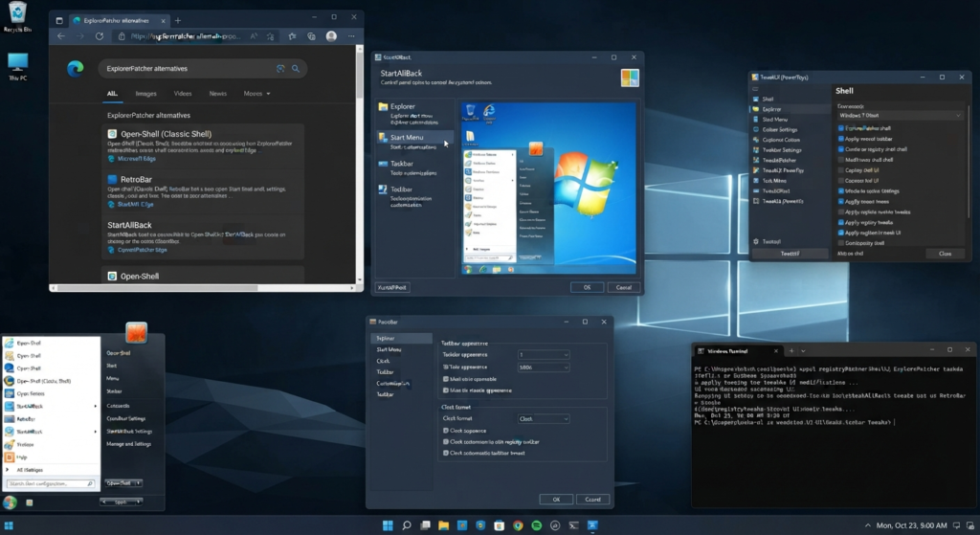This screenshot has width=980, height=535.
Task: Toggle second checkbox under Taskbar appearance dropdowns
Action: (x=446, y=390)
